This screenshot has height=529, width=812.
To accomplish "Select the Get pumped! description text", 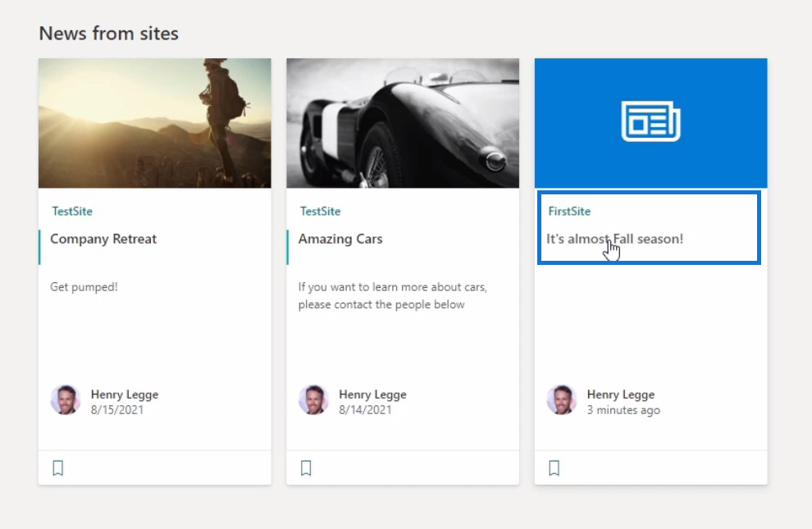I will tap(84, 287).
